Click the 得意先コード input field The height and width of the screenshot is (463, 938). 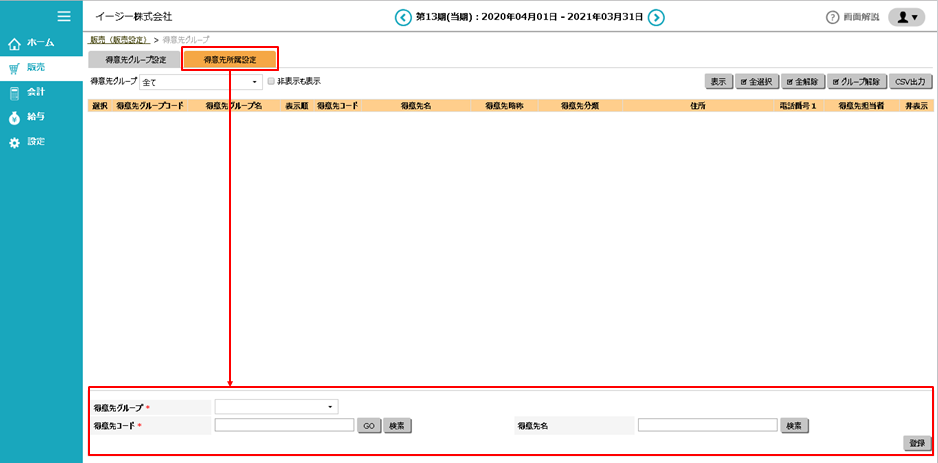(284, 425)
